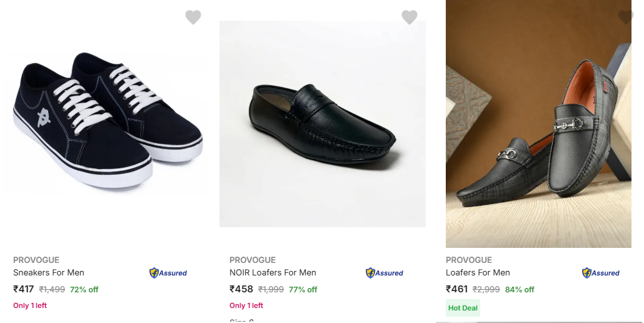Toggle wishlist heart on NOIR loafers
Image resolution: width=644 pixels, height=323 pixels.
coord(410,18)
